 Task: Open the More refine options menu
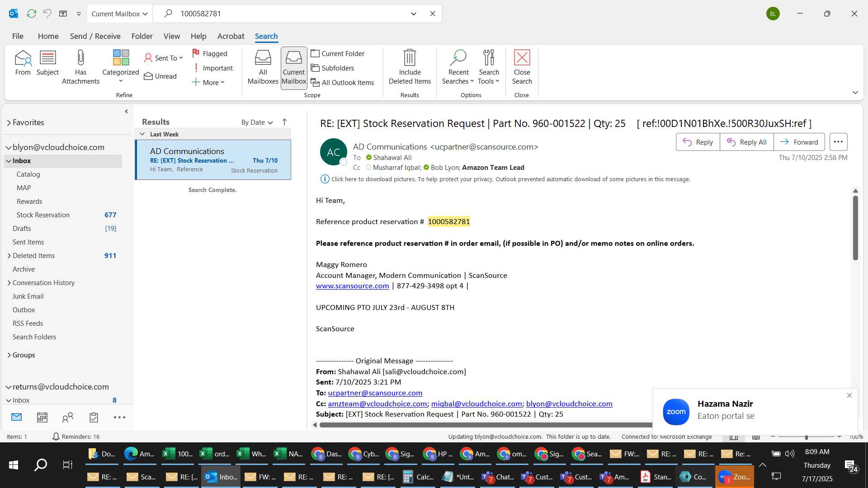pyautogui.click(x=208, y=82)
